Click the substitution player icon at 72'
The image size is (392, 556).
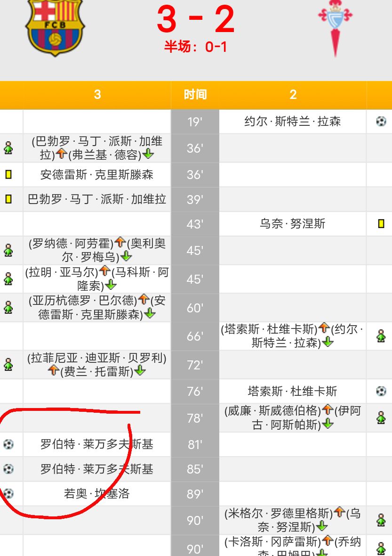8,365
